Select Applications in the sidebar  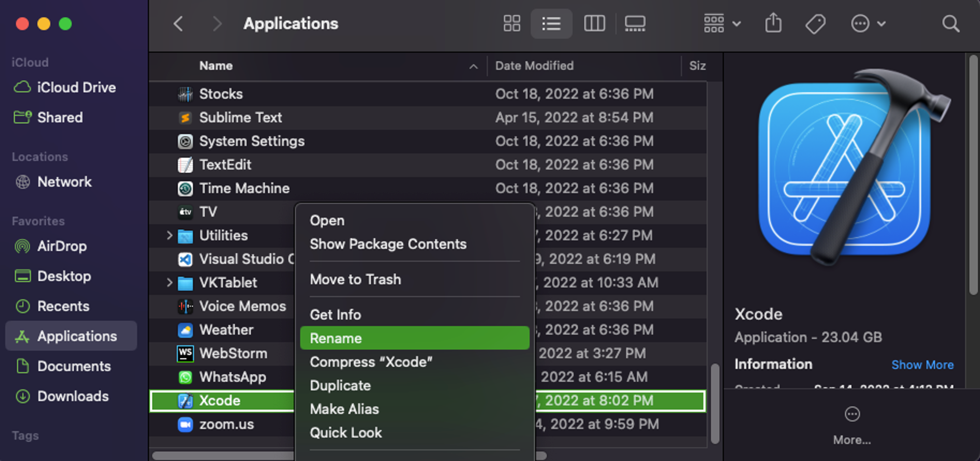click(x=71, y=336)
